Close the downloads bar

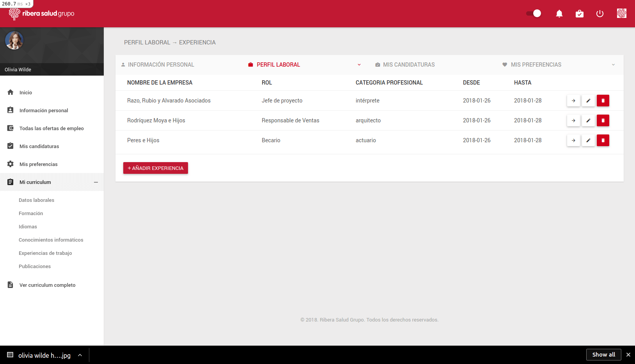point(628,355)
